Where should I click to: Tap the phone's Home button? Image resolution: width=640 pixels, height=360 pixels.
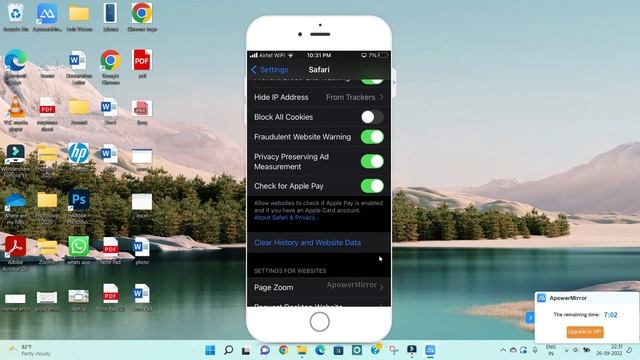320,322
